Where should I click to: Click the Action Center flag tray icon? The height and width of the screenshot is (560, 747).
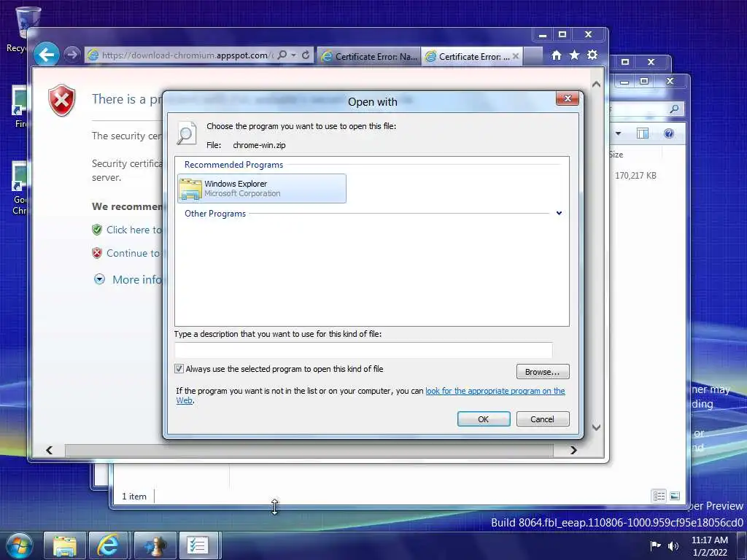point(656,545)
